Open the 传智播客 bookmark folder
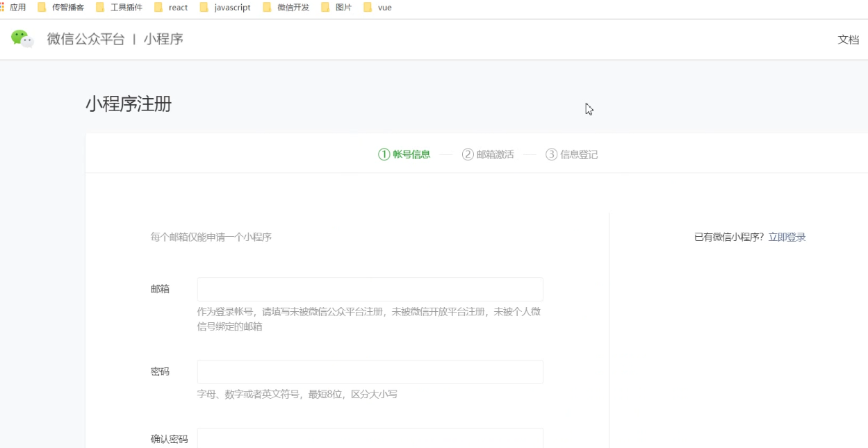This screenshot has height=448, width=868. pyautogui.click(x=63, y=7)
